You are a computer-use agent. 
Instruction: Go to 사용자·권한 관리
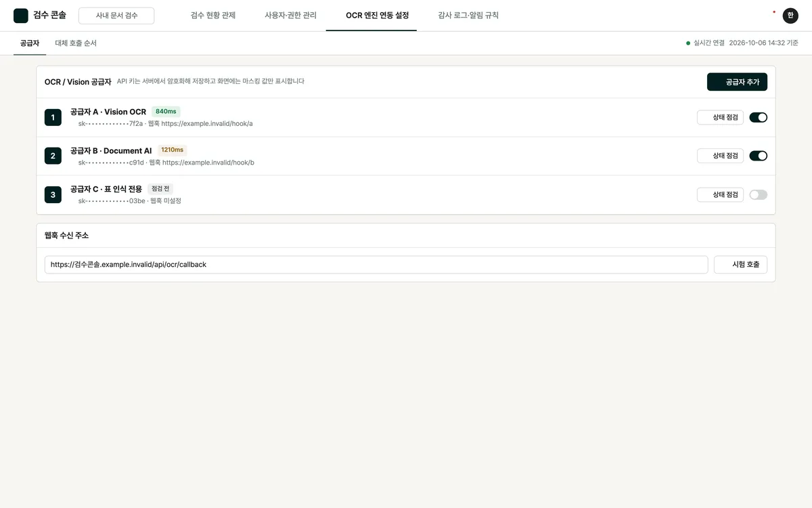point(290,16)
